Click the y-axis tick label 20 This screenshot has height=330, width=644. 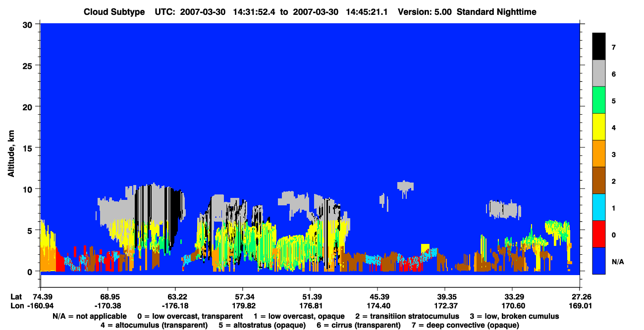tap(29, 107)
